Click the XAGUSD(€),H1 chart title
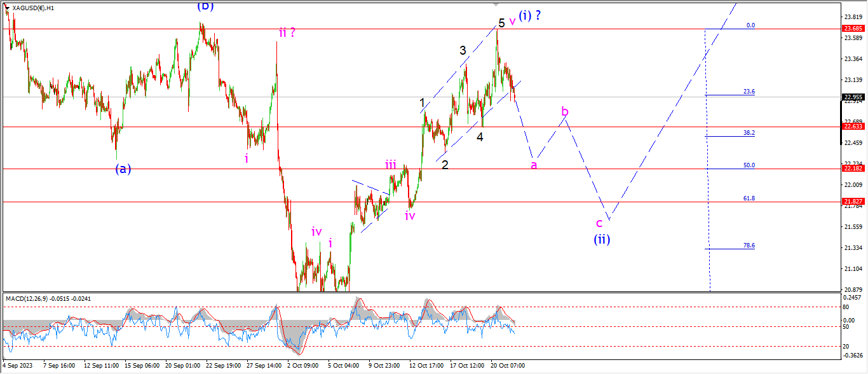Viewport: 868px width, 374px height. (x=33, y=8)
